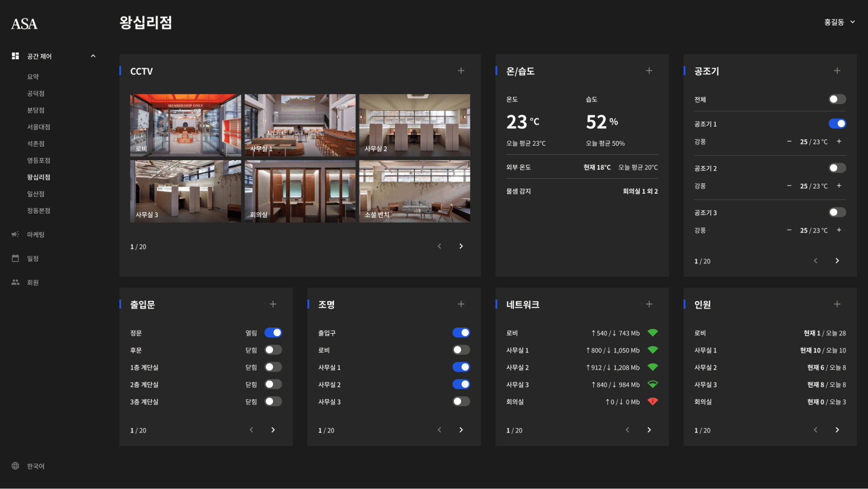Open 소셜 벤치 CCTV thumbnail
This screenshot has width=868, height=489.
pyautogui.click(x=415, y=191)
